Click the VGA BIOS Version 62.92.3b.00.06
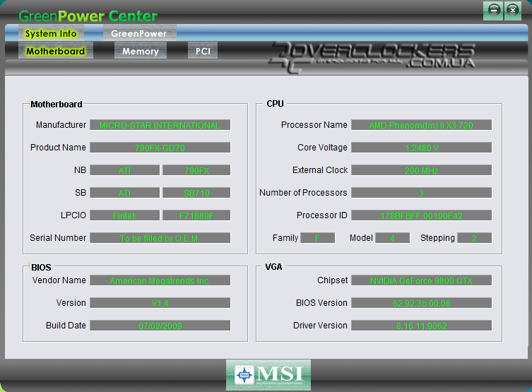Image resolution: width=532 pixels, height=392 pixels. point(421,303)
